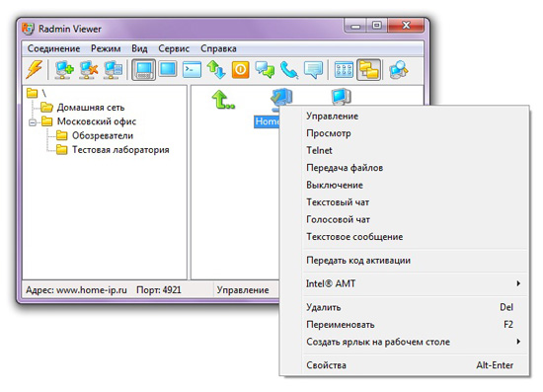543x392 pixels.
Task: Click the Delete connection icon with red X
Action: point(89,69)
